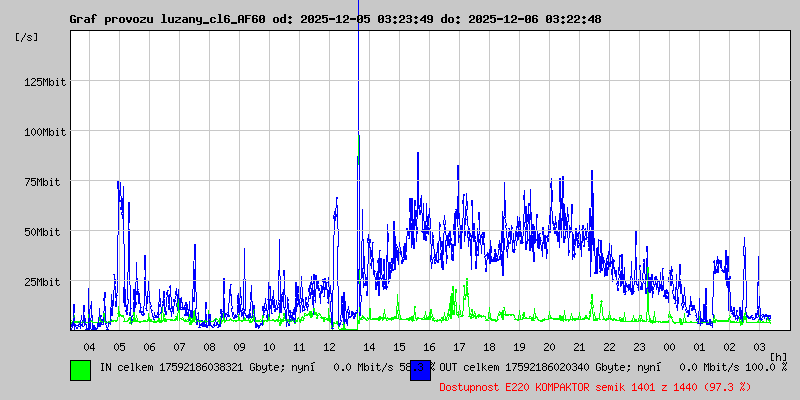Select hour 00 on the time axis
This screenshot has width=800, height=400.
(x=669, y=346)
